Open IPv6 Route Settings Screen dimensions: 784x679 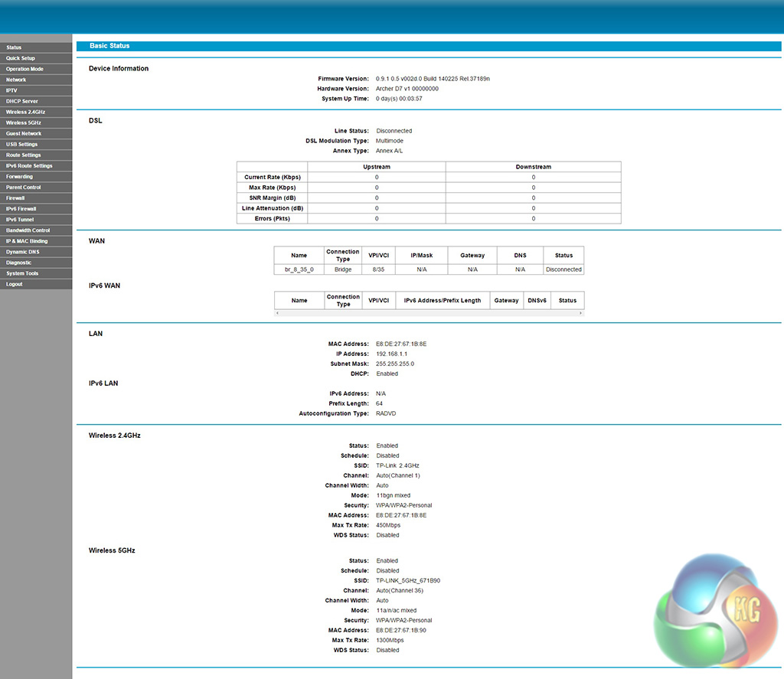point(29,165)
